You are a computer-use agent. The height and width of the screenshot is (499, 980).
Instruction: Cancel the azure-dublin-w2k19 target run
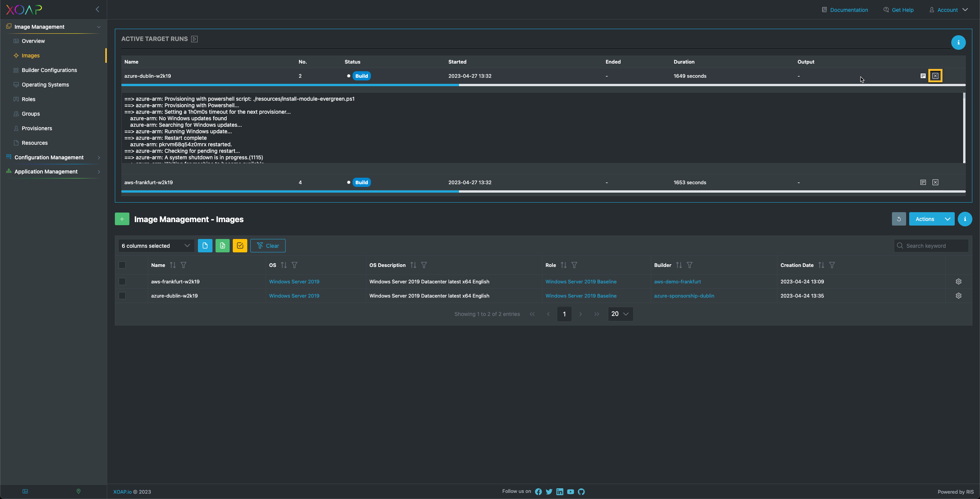(x=935, y=76)
